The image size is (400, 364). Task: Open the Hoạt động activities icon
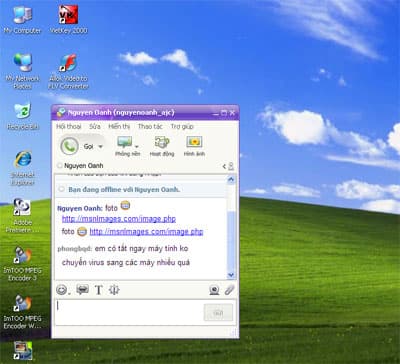(162, 143)
